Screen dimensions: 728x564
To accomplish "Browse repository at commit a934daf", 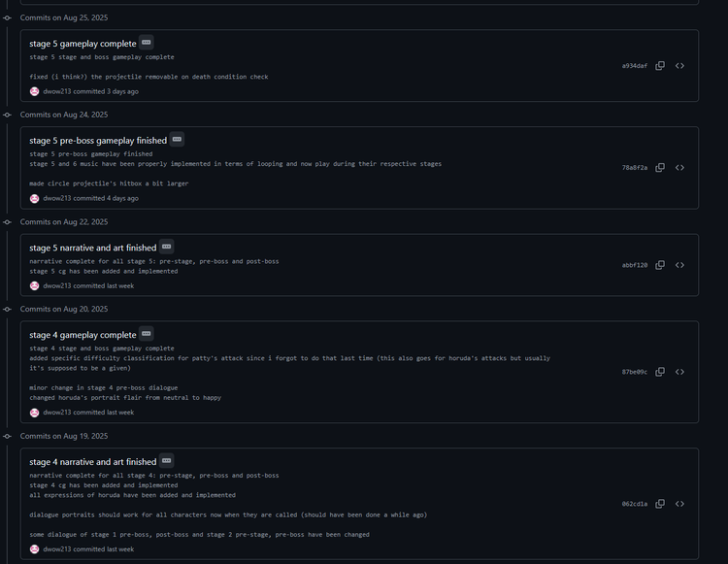I will tap(679, 66).
